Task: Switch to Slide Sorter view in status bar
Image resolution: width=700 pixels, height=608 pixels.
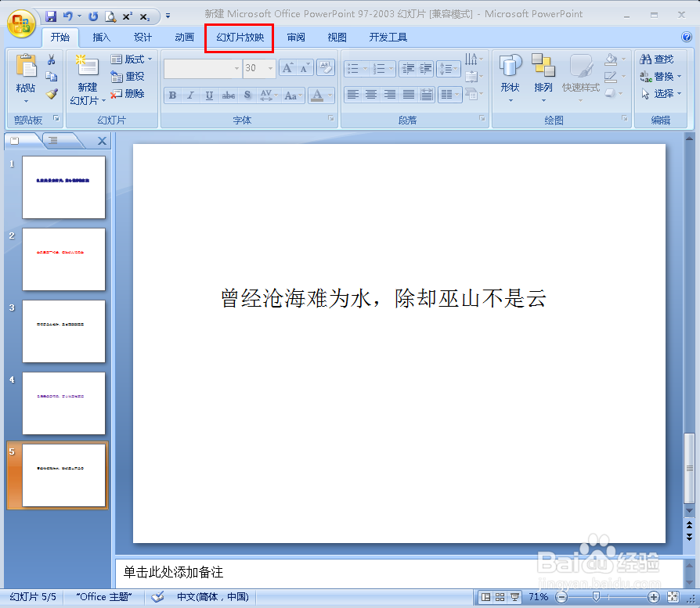Action: (x=500, y=597)
